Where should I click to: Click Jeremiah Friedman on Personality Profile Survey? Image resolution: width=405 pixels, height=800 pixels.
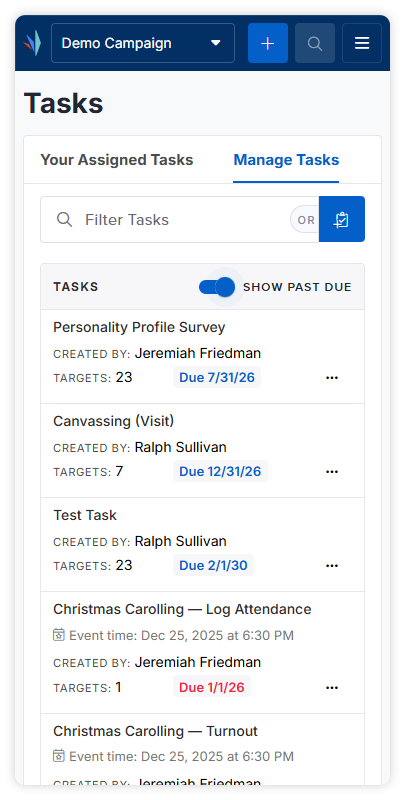[x=198, y=353]
